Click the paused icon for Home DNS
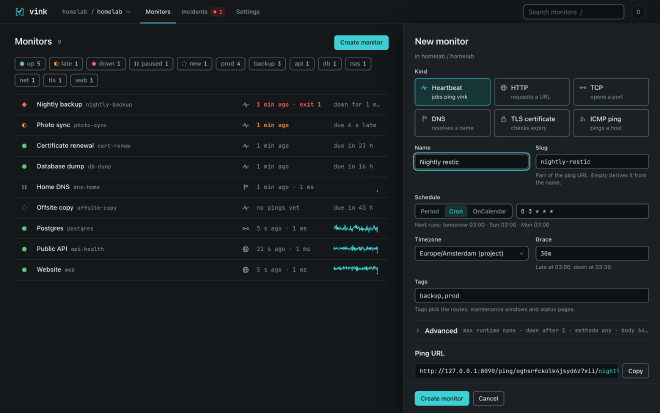Image resolution: width=660 pixels, height=413 pixels. pos(24,187)
